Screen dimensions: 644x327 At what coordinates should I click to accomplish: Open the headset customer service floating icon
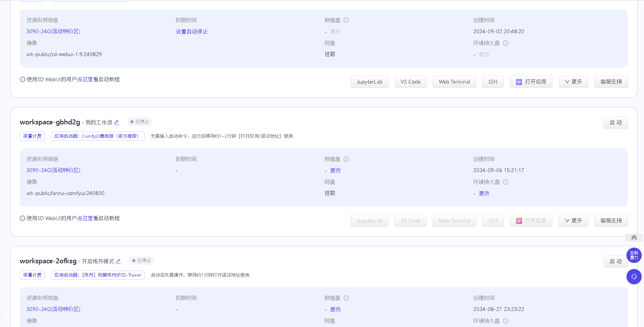[634, 277]
